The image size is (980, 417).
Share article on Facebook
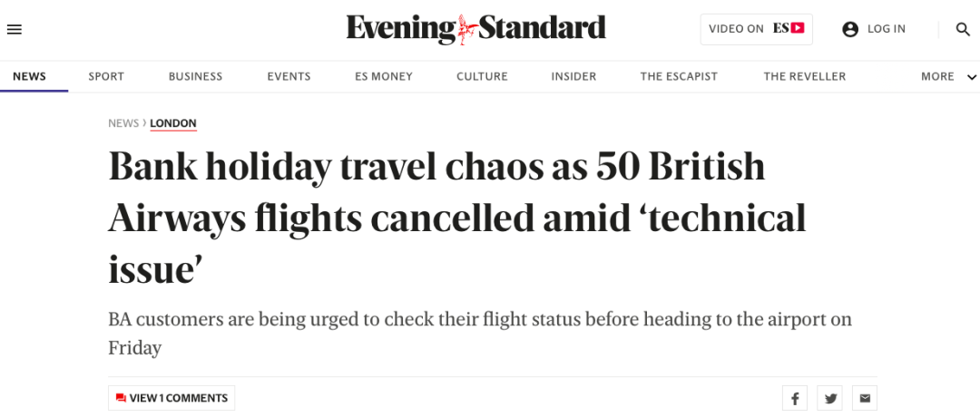click(x=794, y=398)
